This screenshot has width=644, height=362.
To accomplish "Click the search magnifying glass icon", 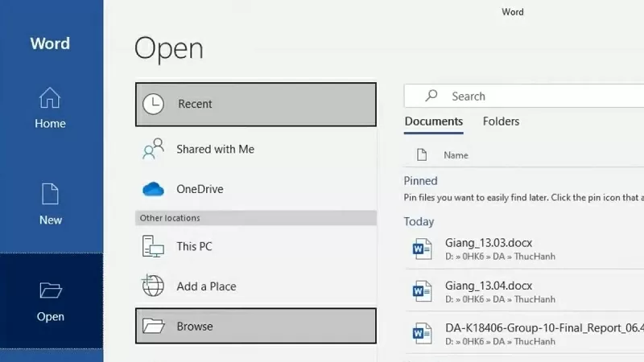I will (431, 96).
